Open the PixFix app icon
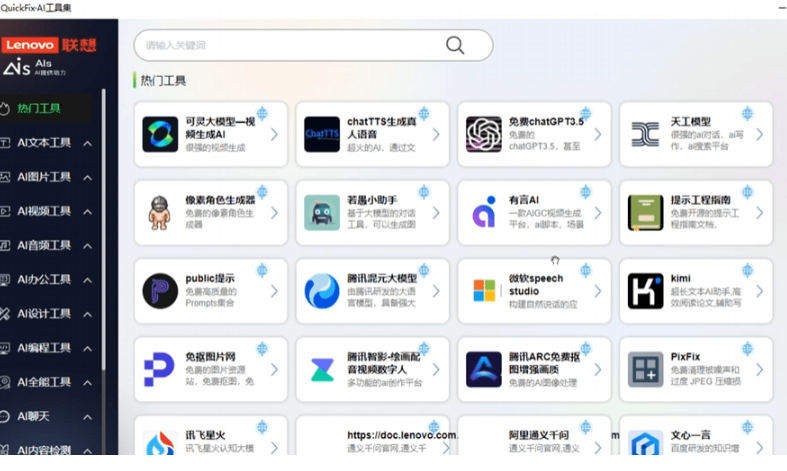 pyautogui.click(x=645, y=369)
